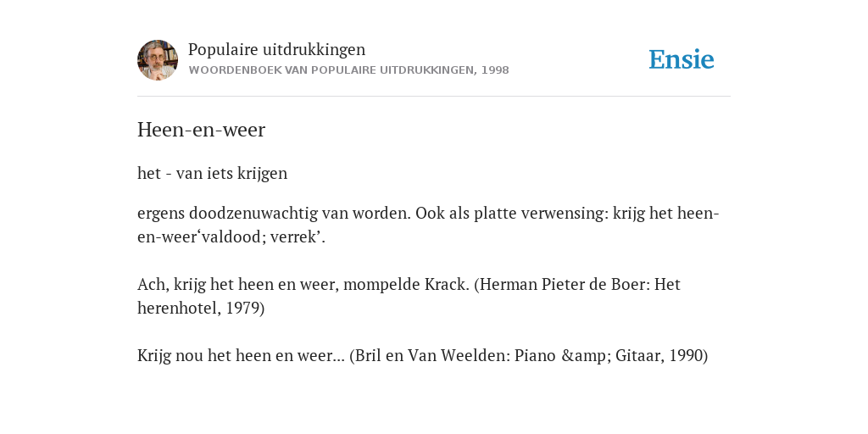Viewport: 868px width, 434px height.
Task: Click Woordenboek van populaire uitdrukkingen, 1998 subtitle
Action: 348,70
